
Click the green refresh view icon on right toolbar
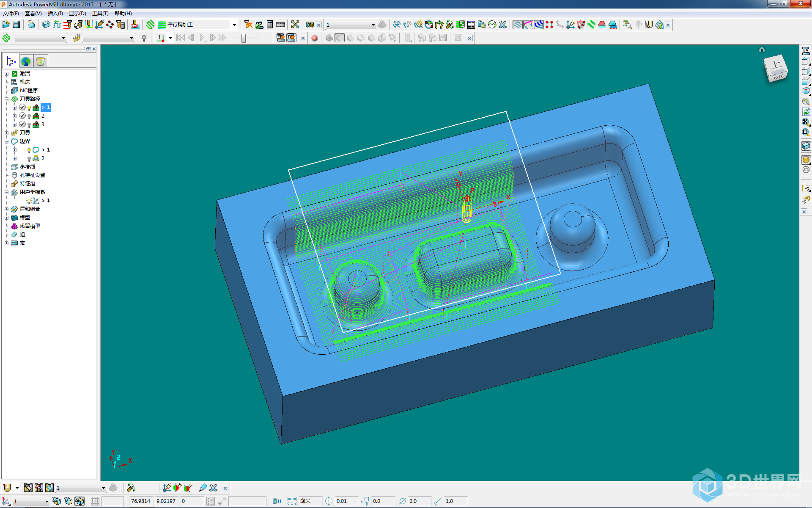806,112
